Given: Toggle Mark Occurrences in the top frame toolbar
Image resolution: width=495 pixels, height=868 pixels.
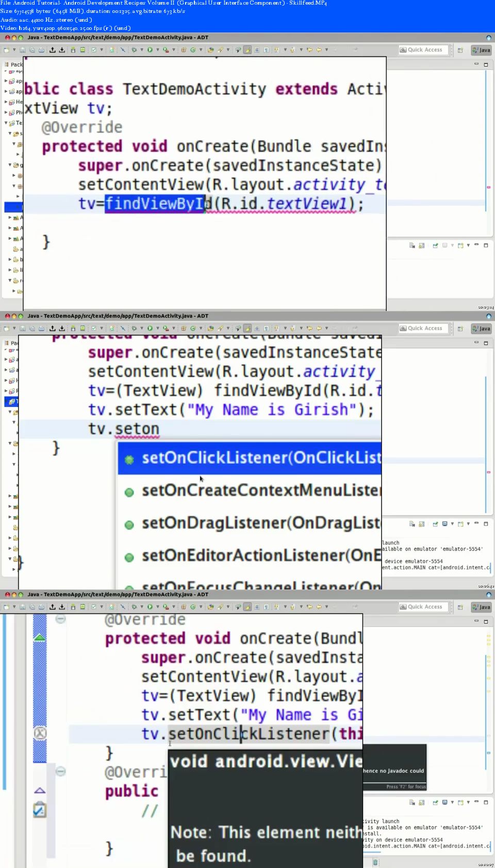Looking at the screenshot, I should pyautogui.click(x=247, y=50).
